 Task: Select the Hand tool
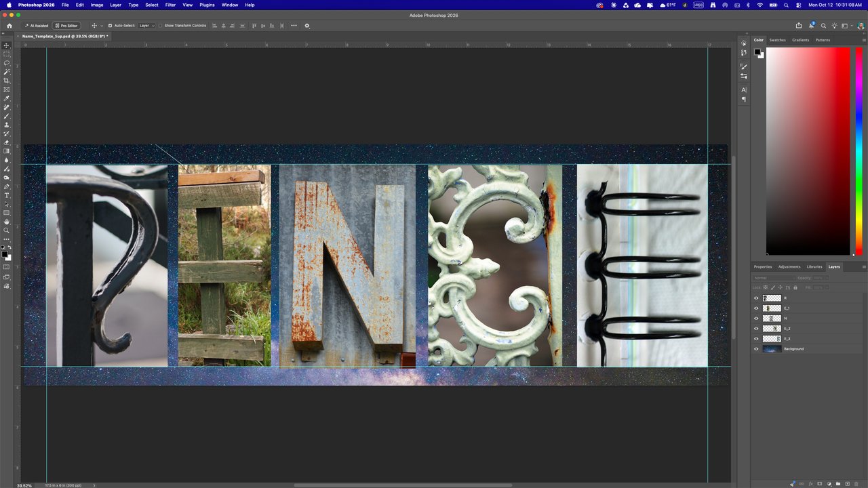click(x=7, y=222)
